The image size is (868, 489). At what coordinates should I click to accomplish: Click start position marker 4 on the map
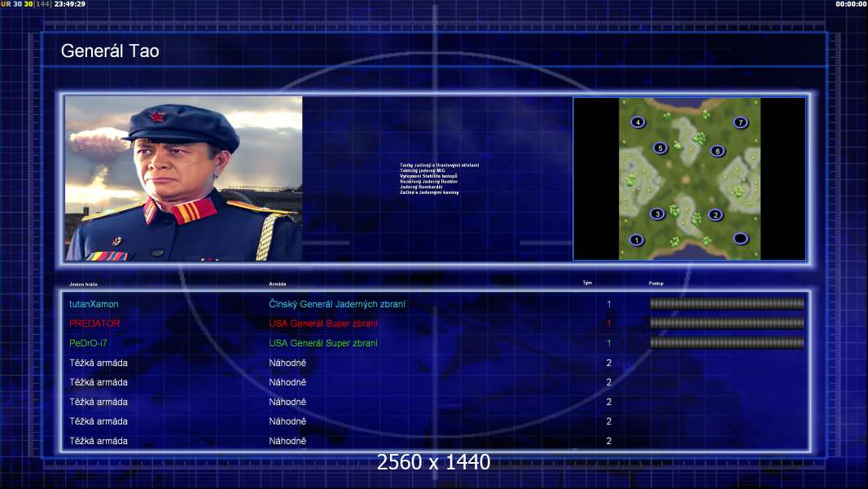click(x=638, y=121)
